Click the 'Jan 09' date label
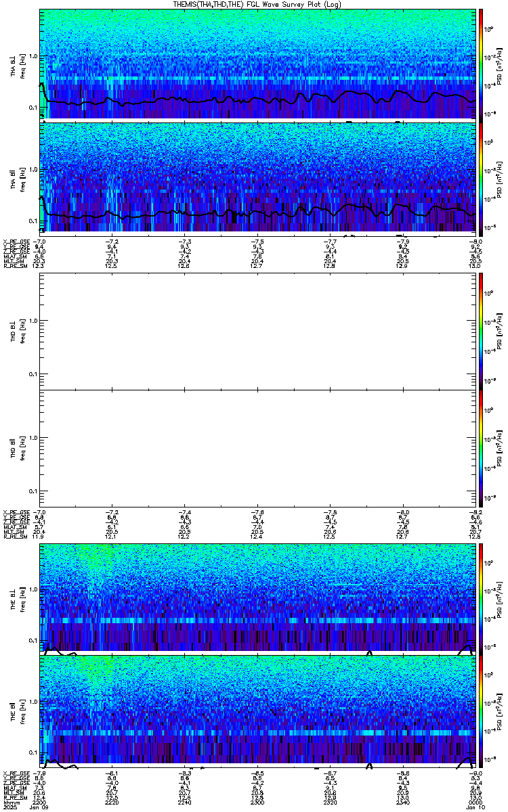 point(40,807)
